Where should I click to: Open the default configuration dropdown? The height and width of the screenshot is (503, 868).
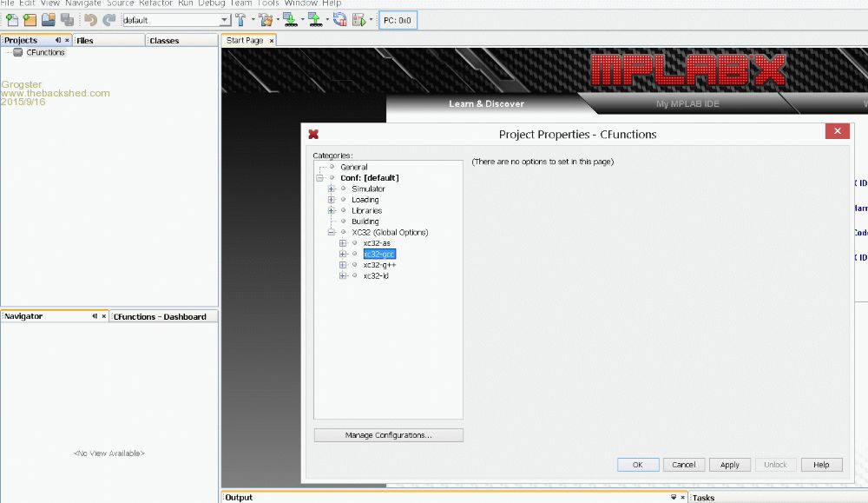[x=224, y=20]
